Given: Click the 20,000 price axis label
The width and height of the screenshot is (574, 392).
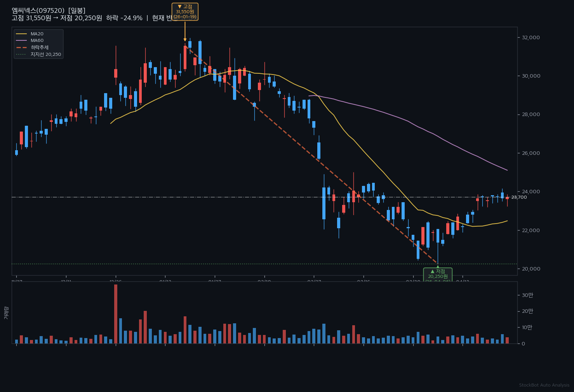Looking at the screenshot, I should click(531, 269).
